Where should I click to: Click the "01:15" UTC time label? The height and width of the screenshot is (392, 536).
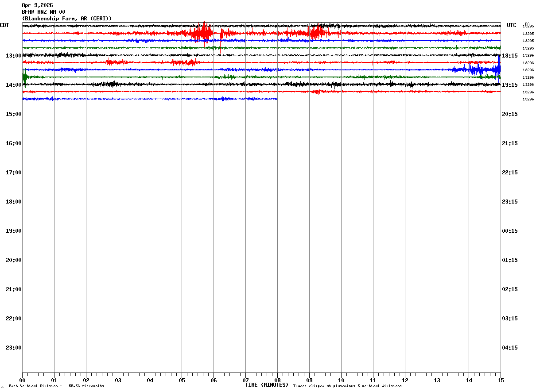[x=510, y=260]
